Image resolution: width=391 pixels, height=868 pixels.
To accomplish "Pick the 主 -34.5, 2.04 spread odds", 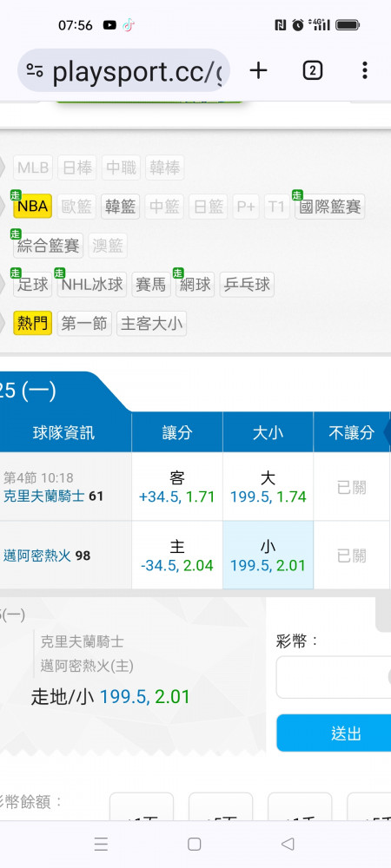I will (177, 556).
